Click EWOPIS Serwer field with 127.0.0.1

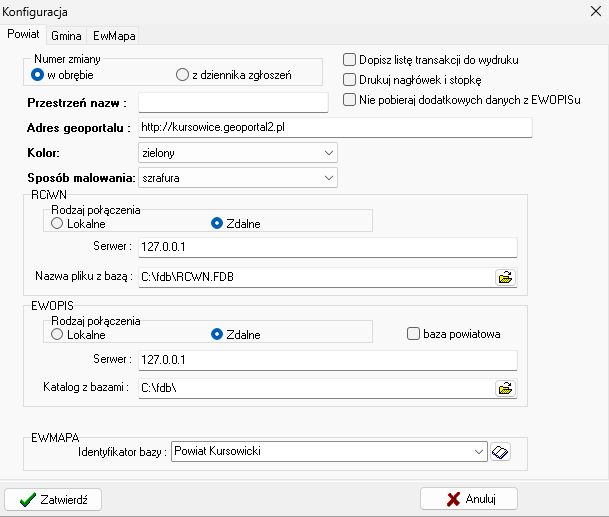[x=328, y=360]
